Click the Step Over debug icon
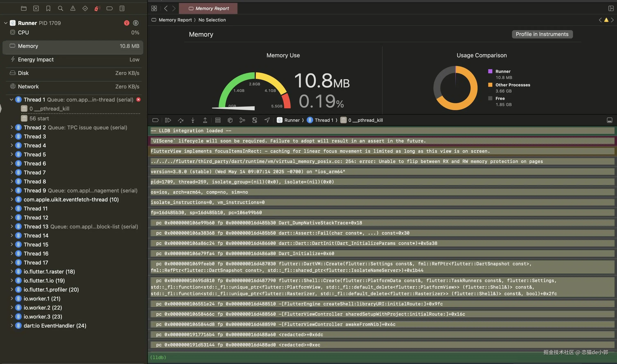This screenshot has width=617, height=364. tap(181, 120)
